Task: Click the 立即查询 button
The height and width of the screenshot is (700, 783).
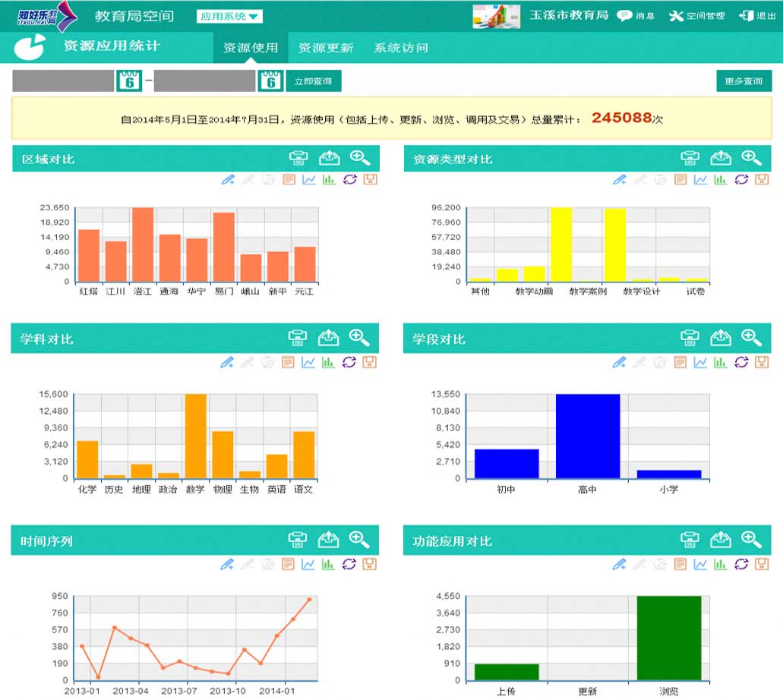Action: (x=314, y=80)
